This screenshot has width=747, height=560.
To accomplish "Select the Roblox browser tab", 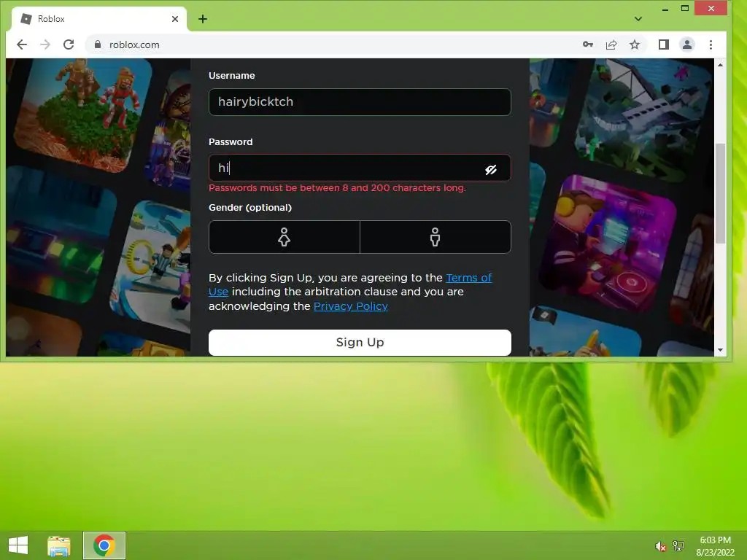I will pos(100,19).
